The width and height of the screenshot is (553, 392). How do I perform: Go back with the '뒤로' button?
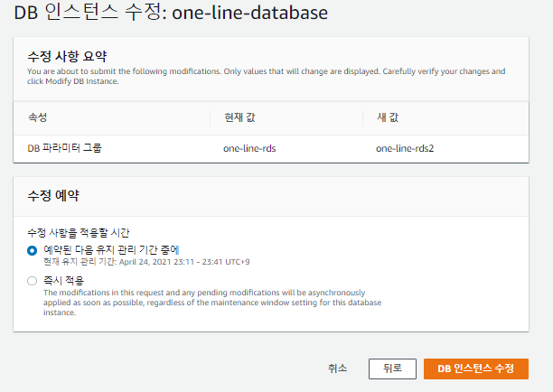tap(392, 369)
